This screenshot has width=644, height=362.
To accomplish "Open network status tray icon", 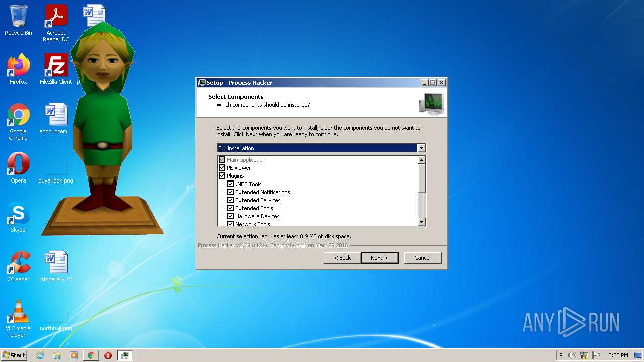I will tap(584, 355).
